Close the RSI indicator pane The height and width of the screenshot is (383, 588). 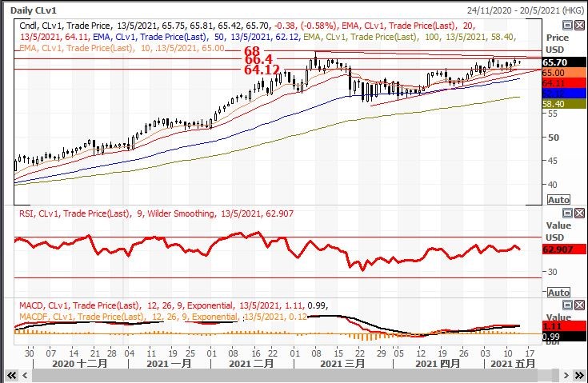tap(578, 213)
